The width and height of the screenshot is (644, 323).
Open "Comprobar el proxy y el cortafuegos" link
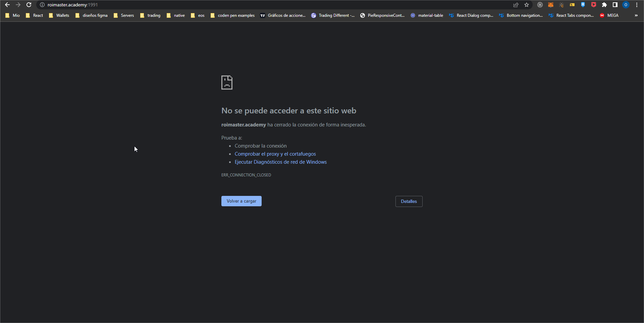275,154
